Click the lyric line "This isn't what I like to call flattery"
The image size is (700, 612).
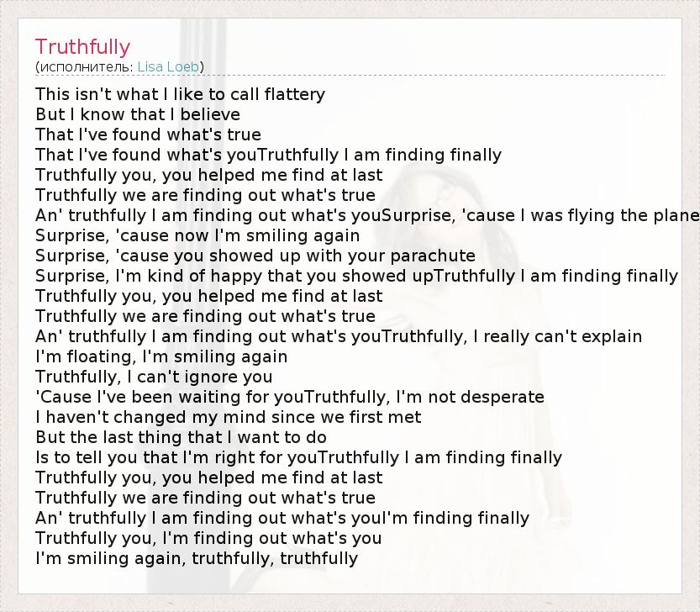[180, 94]
